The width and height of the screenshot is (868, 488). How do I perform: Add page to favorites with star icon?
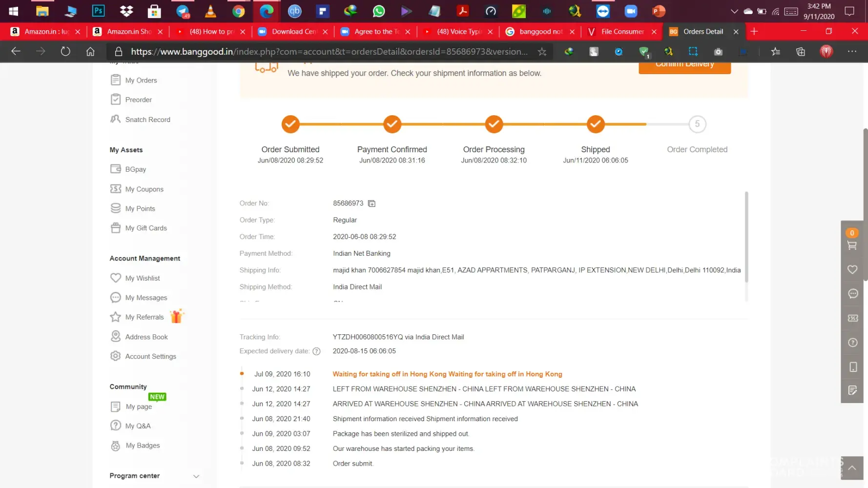tap(542, 52)
